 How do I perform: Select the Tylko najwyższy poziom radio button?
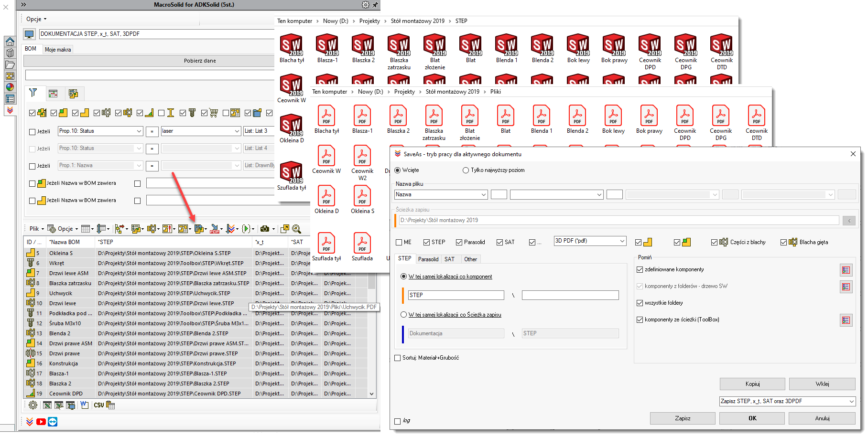466,171
